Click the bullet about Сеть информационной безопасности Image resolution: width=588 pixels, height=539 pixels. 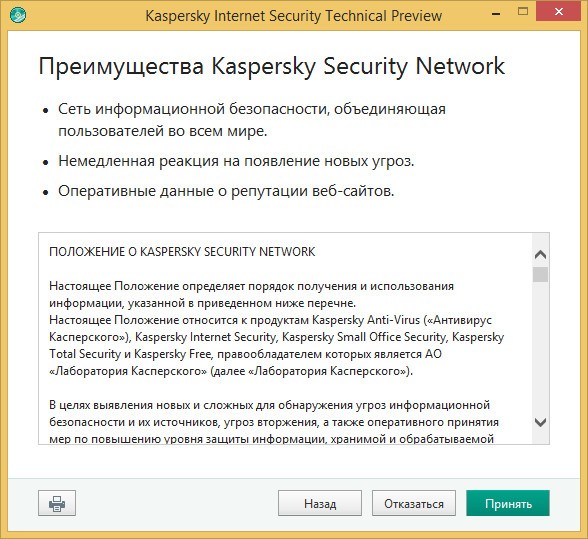pyautogui.click(x=252, y=120)
